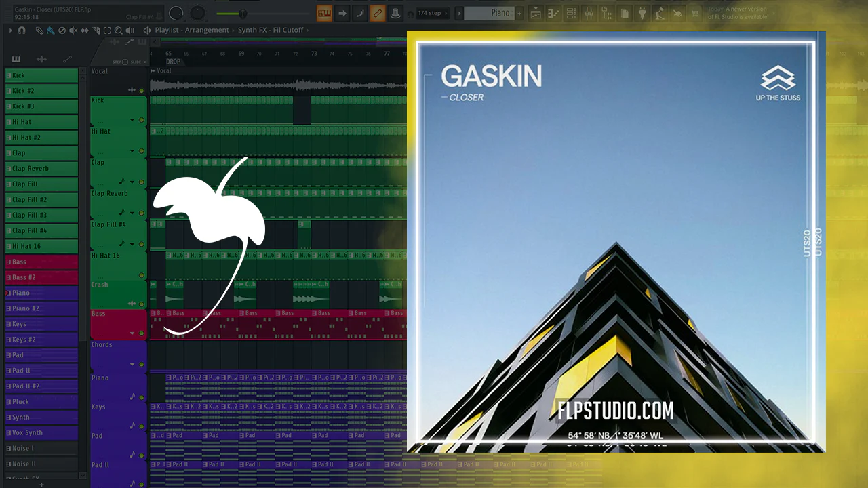Switch picker to automation clips tab
The height and width of the screenshot is (488, 868).
[x=67, y=59]
